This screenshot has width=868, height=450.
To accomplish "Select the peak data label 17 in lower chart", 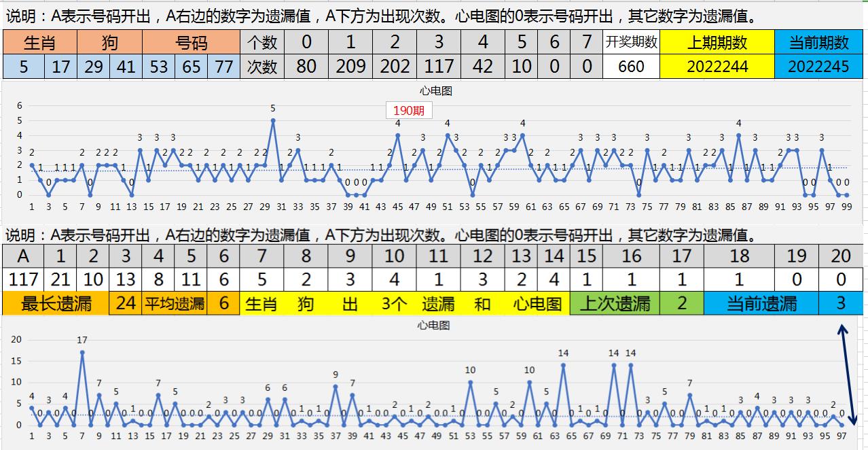I will (82, 340).
